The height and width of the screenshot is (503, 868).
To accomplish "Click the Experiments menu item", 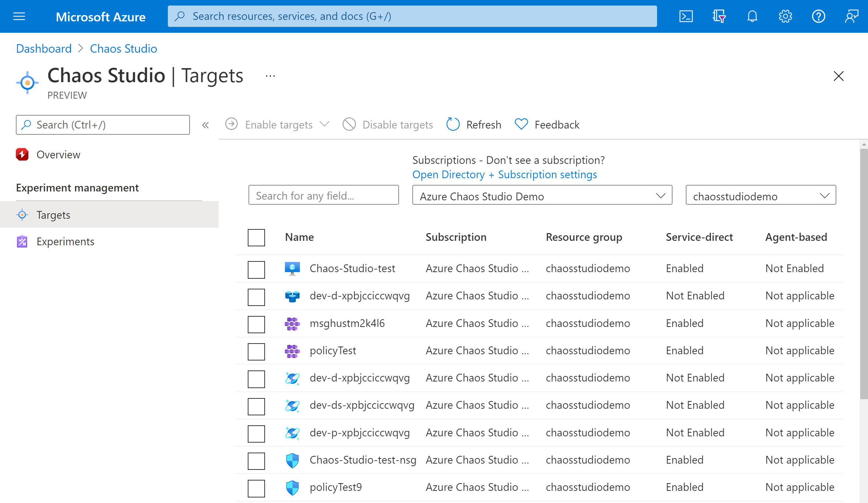I will [x=65, y=241].
